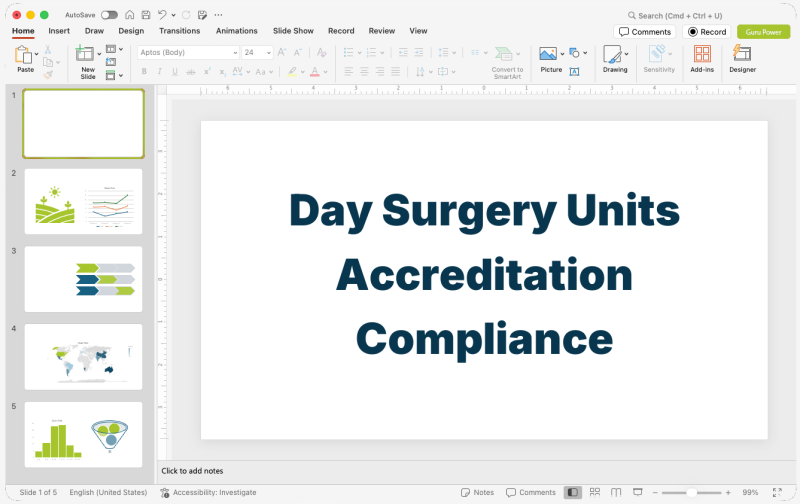Click the Copy icon
Image resolution: width=800 pixels, height=504 pixels.
pyautogui.click(x=48, y=62)
